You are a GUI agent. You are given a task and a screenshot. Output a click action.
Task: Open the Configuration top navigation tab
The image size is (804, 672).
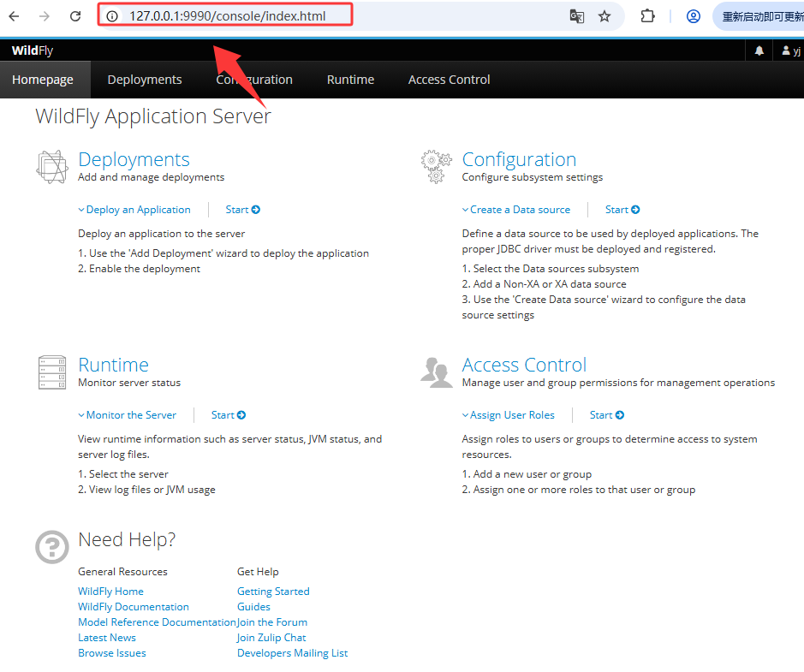pos(254,80)
